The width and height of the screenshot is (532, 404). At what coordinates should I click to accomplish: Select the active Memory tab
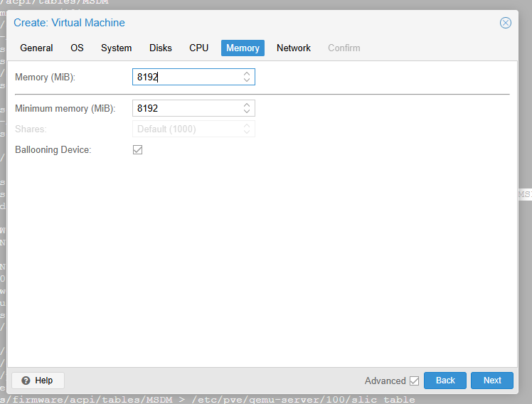pyautogui.click(x=243, y=48)
